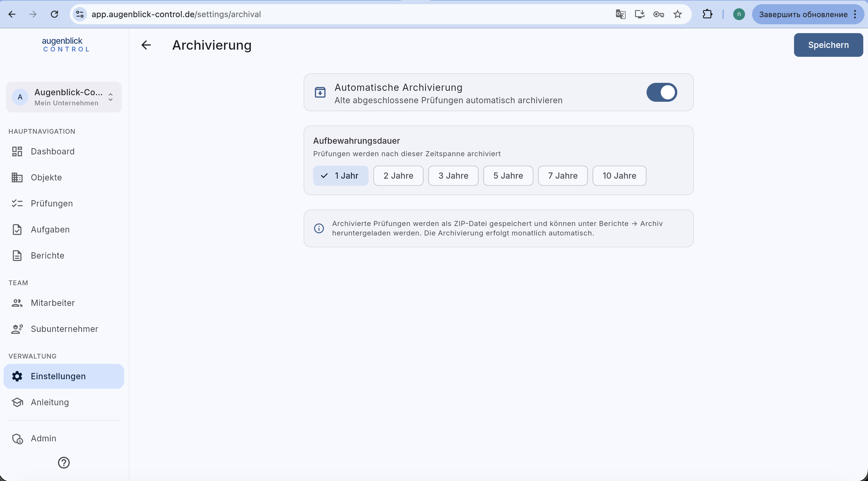Viewport: 868px width, 481px height.
Task: Click the VERWALTUNG section label
Action: (x=32, y=356)
